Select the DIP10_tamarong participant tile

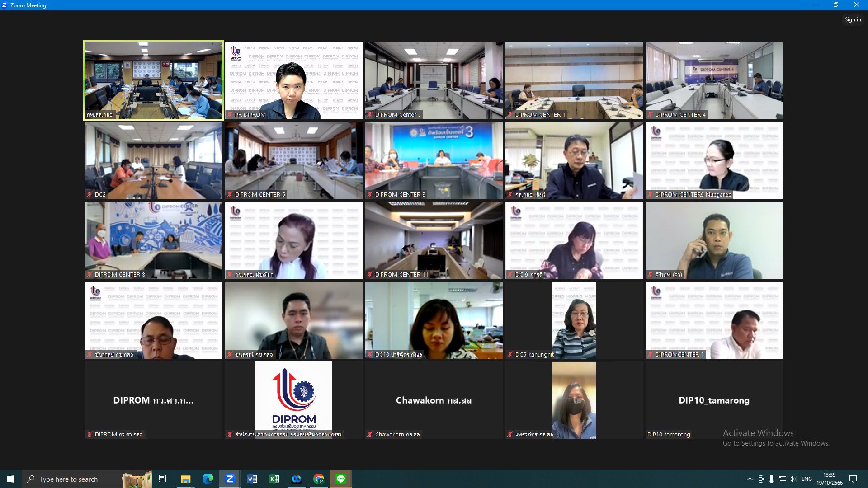(714, 400)
